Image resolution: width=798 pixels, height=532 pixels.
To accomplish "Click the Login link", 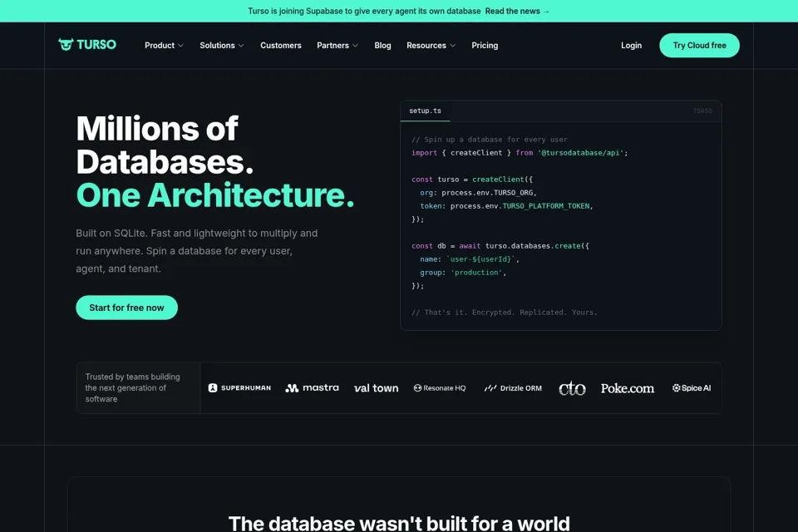I will [x=631, y=46].
